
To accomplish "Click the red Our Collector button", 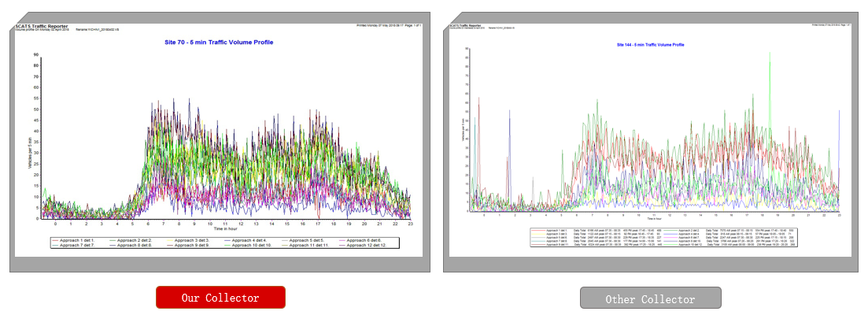I will [x=220, y=298].
